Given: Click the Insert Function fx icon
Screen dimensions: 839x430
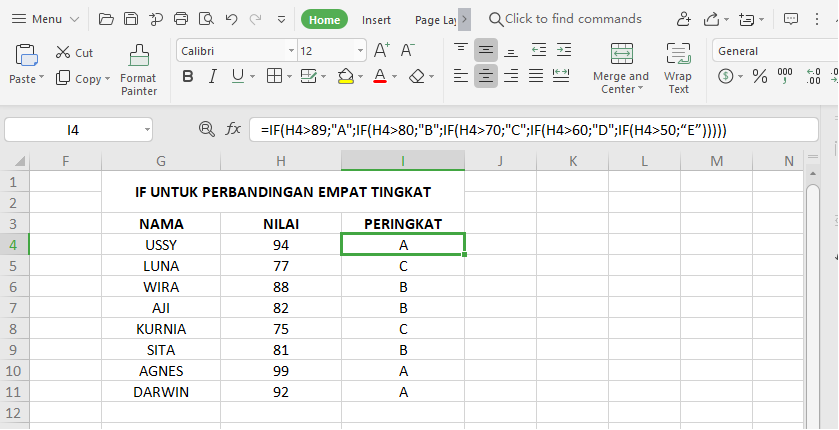Looking at the screenshot, I should pyautogui.click(x=233, y=129).
